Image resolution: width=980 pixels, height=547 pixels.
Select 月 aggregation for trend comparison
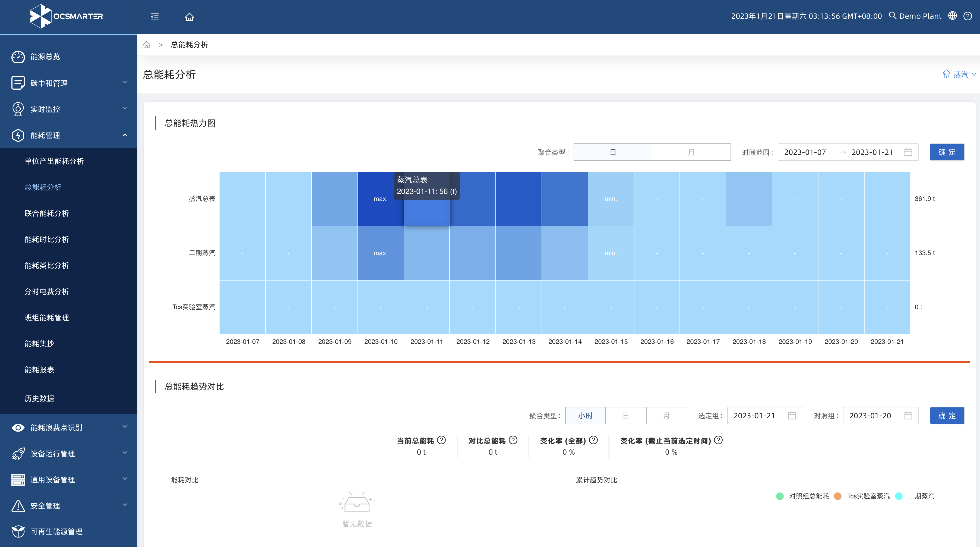coord(666,416)
